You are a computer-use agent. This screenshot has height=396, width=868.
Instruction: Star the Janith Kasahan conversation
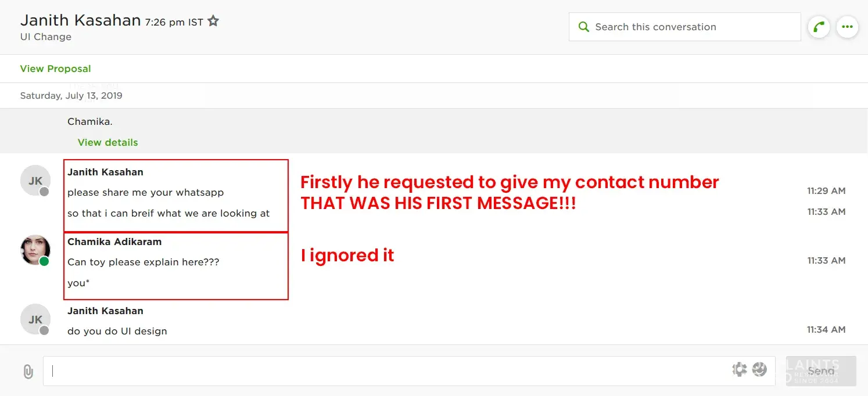(213, 21)
